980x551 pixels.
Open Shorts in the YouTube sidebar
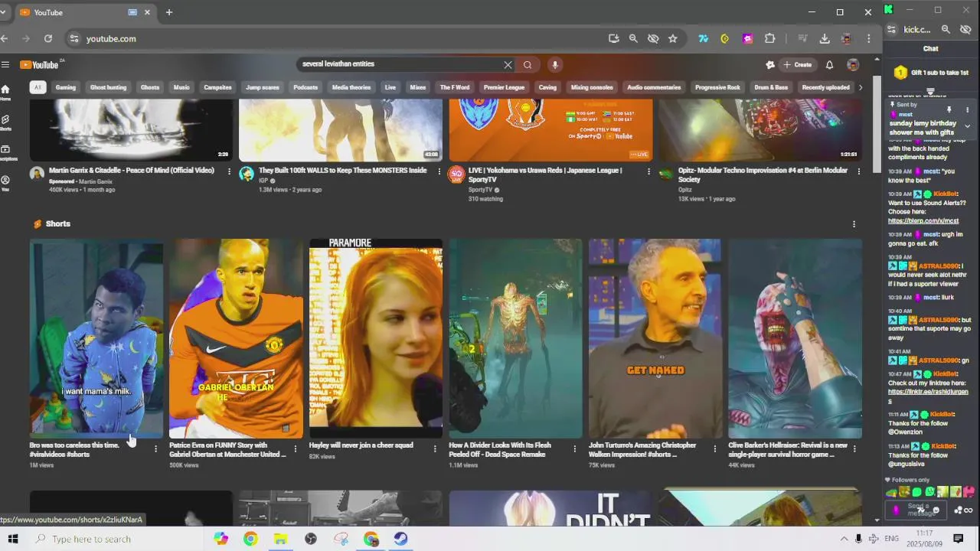(5, 123)
